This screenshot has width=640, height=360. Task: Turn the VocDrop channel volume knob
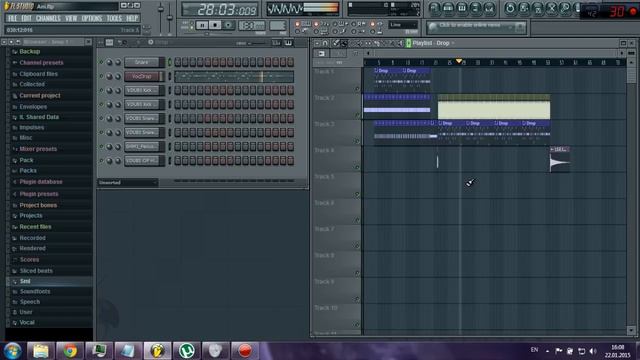(x=118, y=76)
